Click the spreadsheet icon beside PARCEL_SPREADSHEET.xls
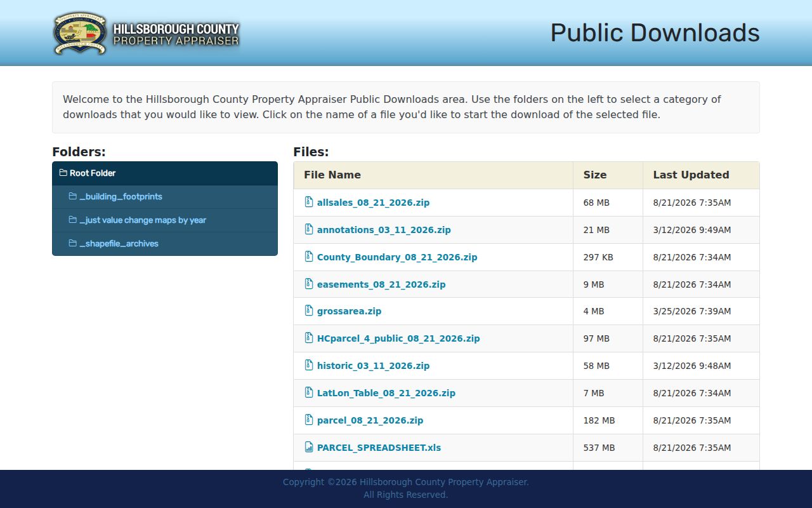The height and width of the screenshot is (508, 812). pyautogui.click(x=309, y=447)
